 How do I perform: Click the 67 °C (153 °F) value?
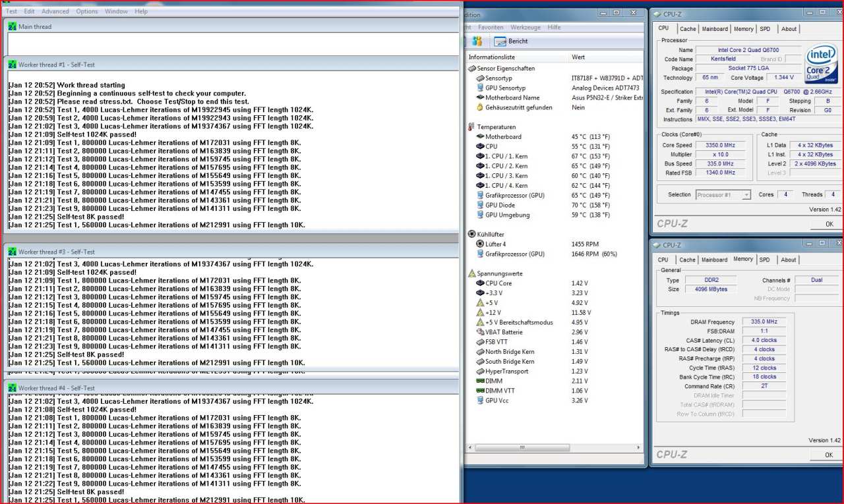point(591,156)
